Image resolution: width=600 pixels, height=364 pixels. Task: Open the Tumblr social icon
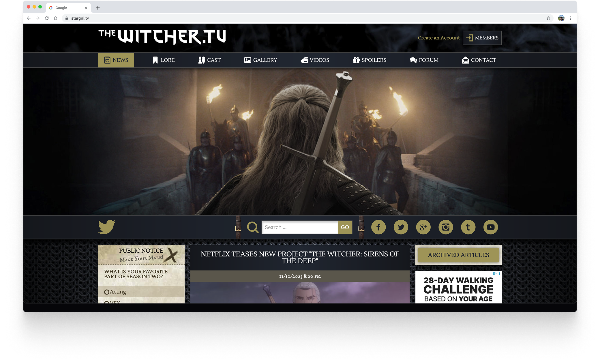click(x=468, y=227)
